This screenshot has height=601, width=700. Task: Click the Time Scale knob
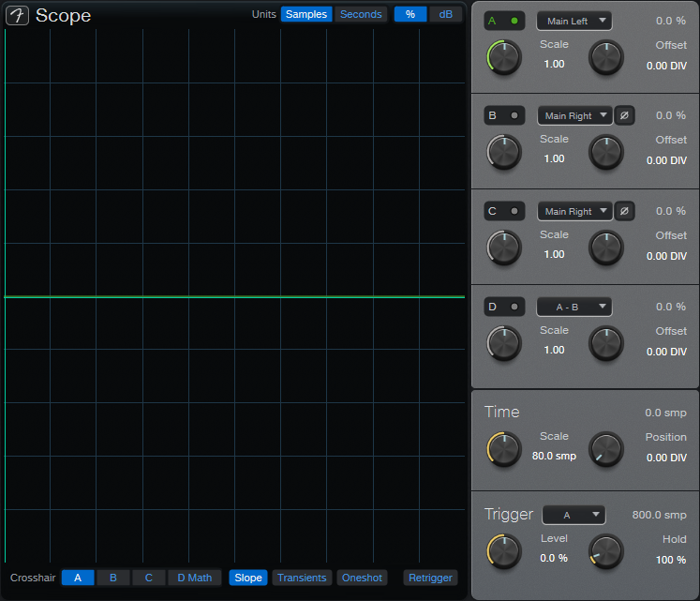(x=504, y=449)
